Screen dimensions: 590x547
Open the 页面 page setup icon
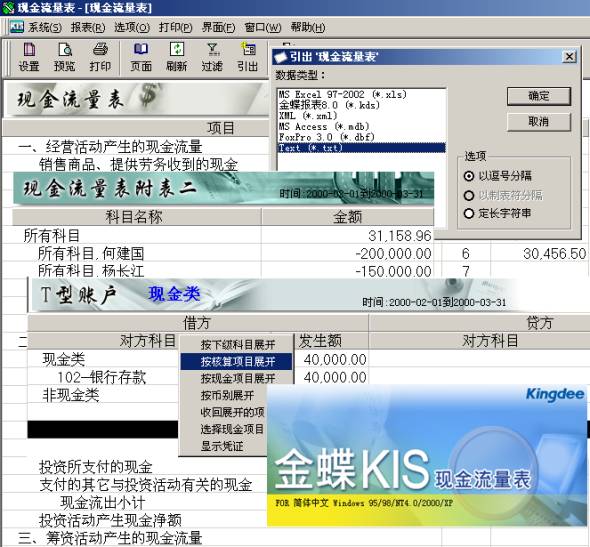tap(141, 57)
